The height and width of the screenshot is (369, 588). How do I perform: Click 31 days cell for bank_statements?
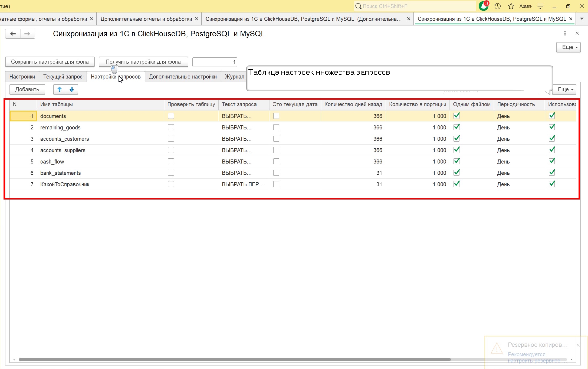tap(353, 173)
